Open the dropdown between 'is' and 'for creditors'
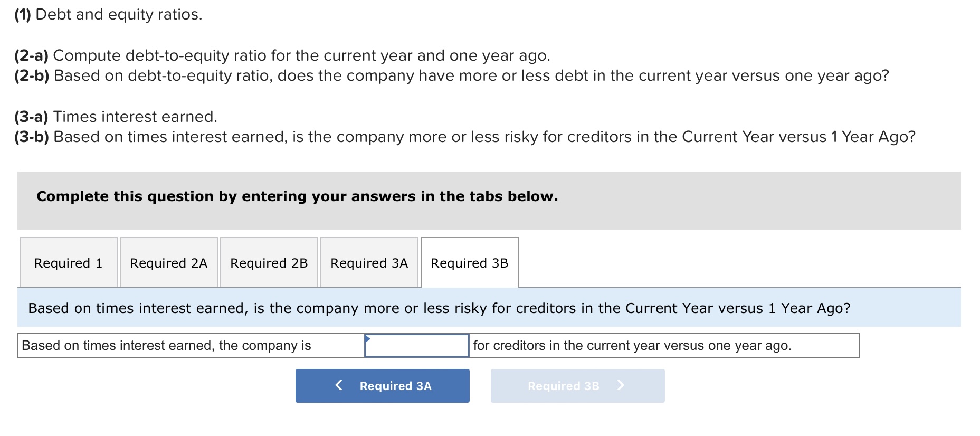The width and height of the screenshot is (980, 436). click(x=417, y=345)
